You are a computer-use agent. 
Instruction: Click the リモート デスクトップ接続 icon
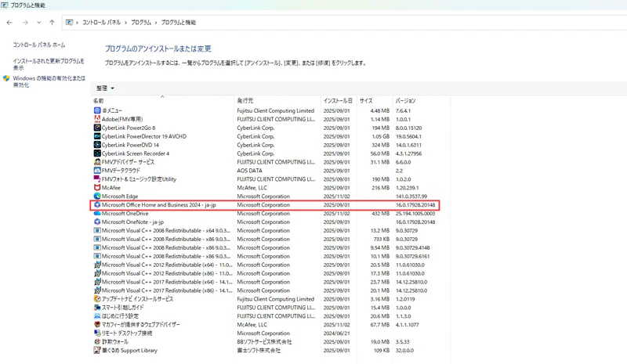point(97,333)
